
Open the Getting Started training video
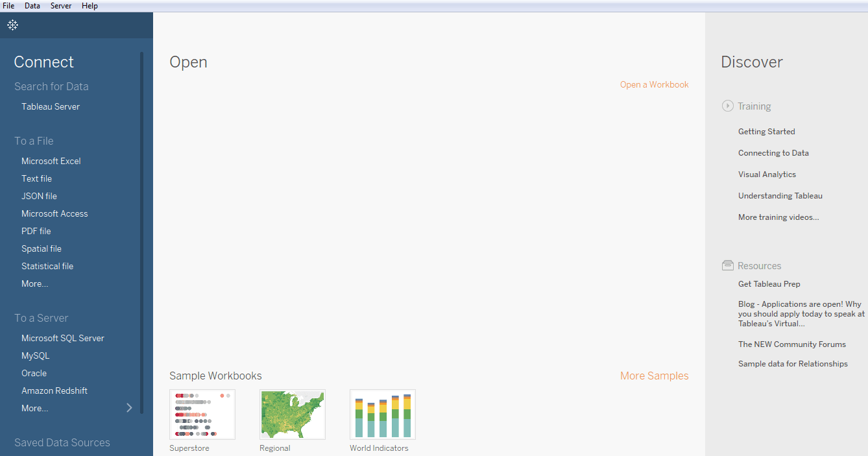[x=766, y=131]
